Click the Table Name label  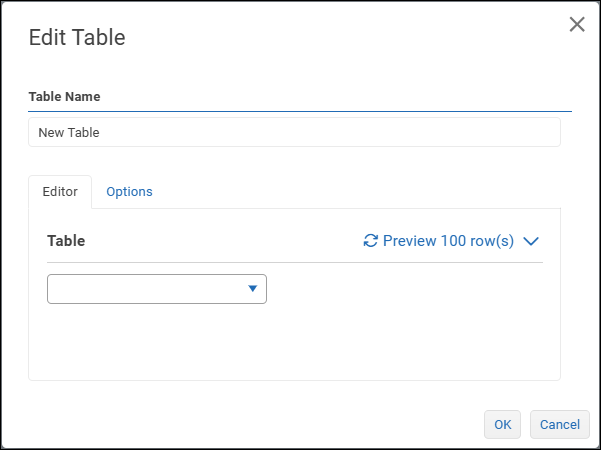[64, 97]
